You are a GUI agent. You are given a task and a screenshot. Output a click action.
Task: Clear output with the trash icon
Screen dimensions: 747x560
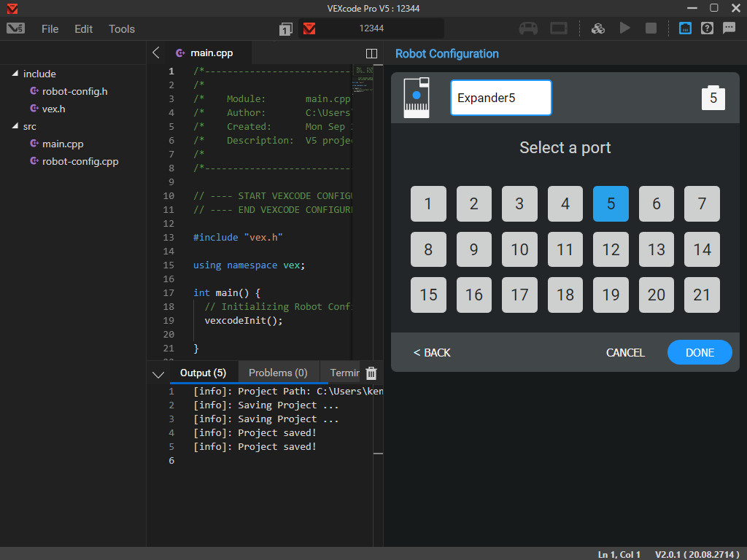[371, 373]
